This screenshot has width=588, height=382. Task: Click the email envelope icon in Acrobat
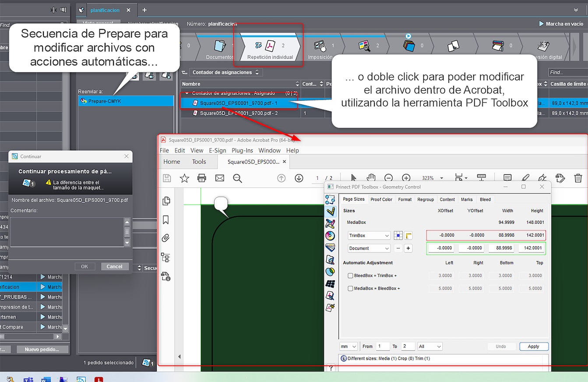(x=220, y=178)
